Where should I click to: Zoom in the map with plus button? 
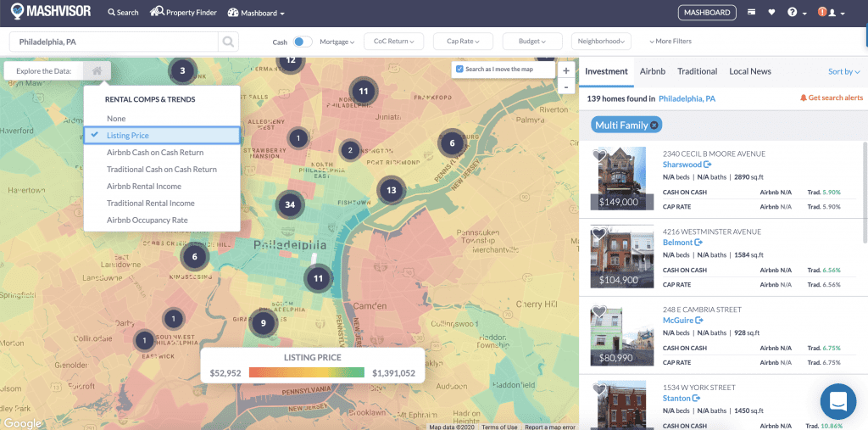[x=565, y=71]
